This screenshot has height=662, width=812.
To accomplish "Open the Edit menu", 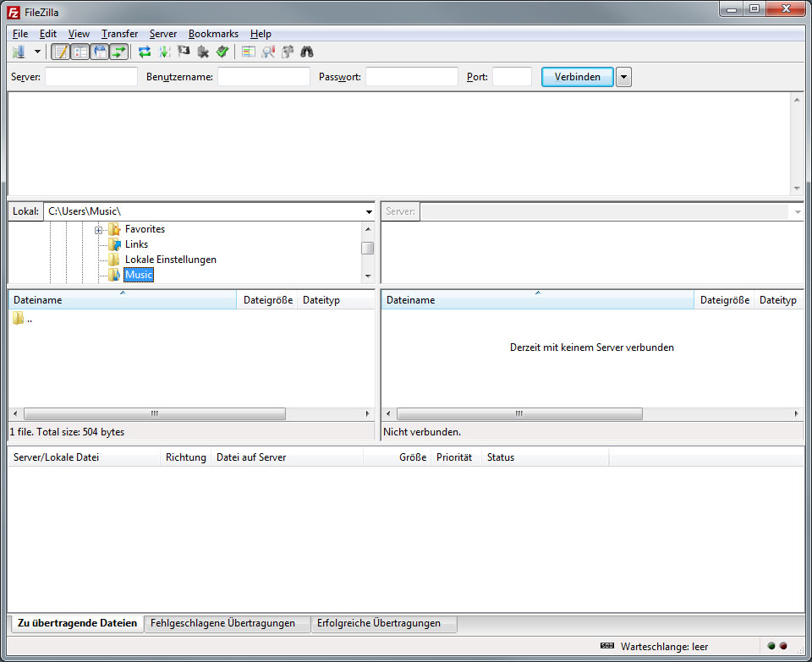I will click(x=48, y=34).
